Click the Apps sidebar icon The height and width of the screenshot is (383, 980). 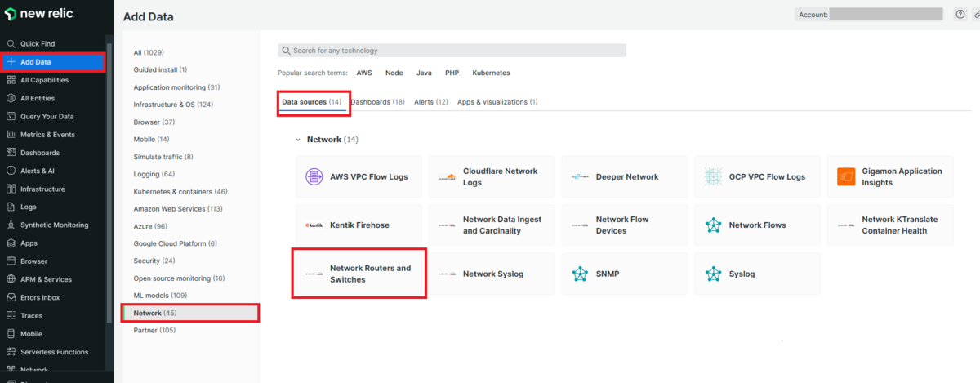[x=11, y=243]
